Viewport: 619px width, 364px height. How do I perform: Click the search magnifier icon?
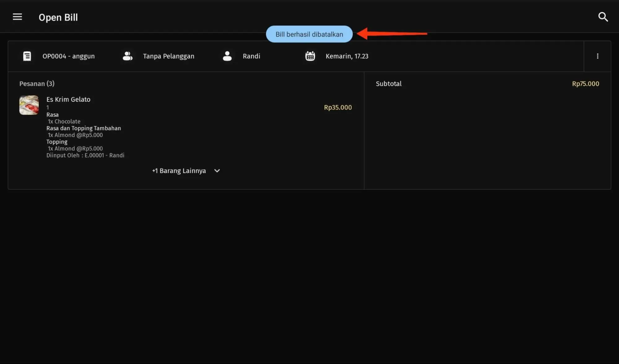pos(603,17)
